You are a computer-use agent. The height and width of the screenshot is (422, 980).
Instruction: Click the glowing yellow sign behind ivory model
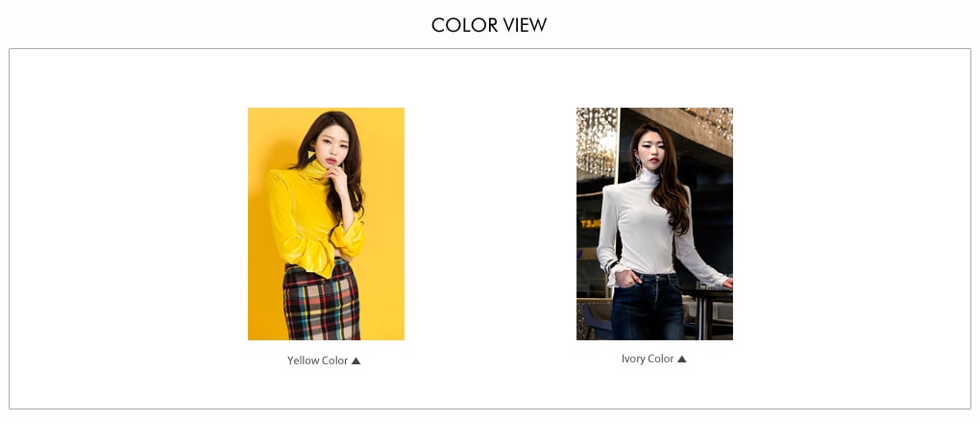pyautogui.click(x=591, y=223)
